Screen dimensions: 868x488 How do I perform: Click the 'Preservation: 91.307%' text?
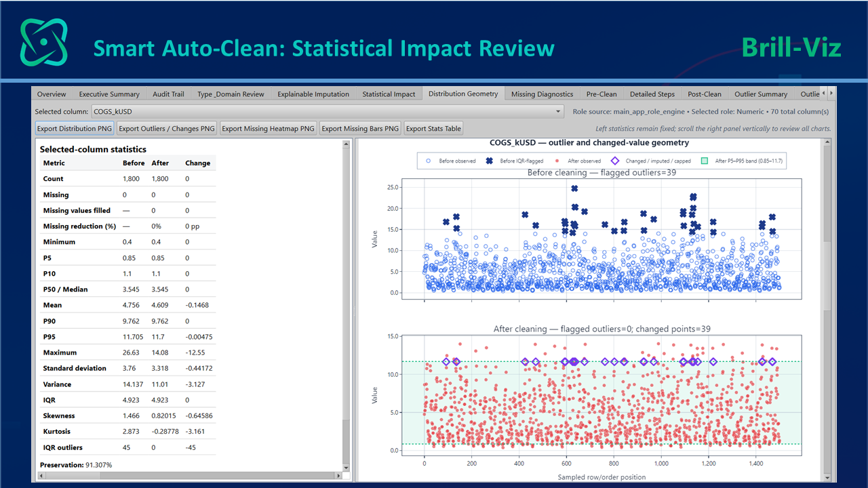76,465
